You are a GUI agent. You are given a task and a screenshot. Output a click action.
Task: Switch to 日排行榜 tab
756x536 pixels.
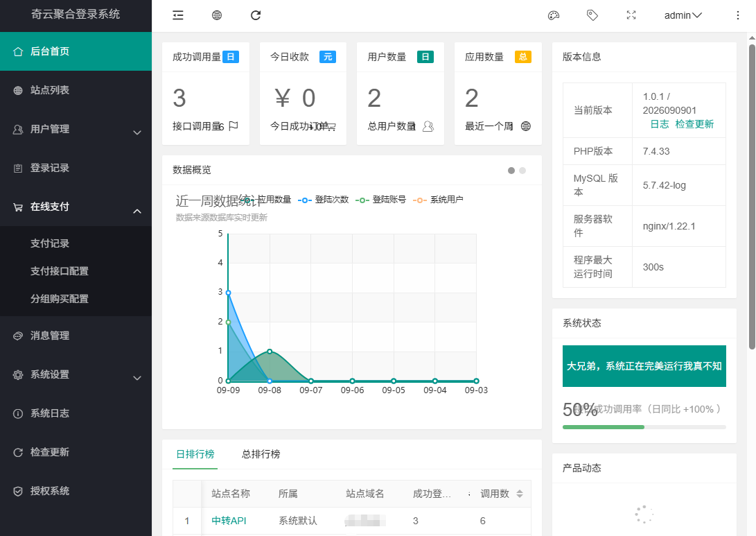coord(195,454)
